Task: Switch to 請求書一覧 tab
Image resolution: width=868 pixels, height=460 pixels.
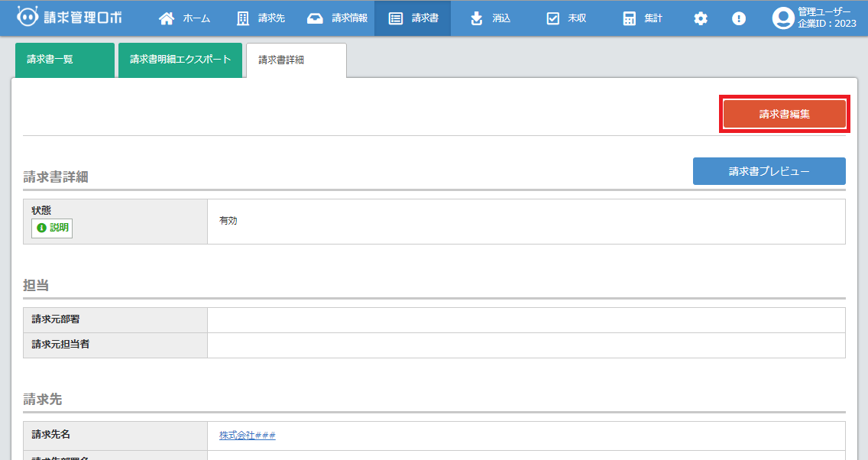Action: point(64,60)
